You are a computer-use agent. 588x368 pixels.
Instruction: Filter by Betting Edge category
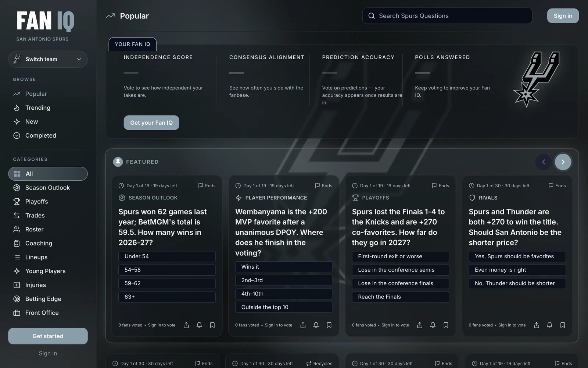[48, 299]
